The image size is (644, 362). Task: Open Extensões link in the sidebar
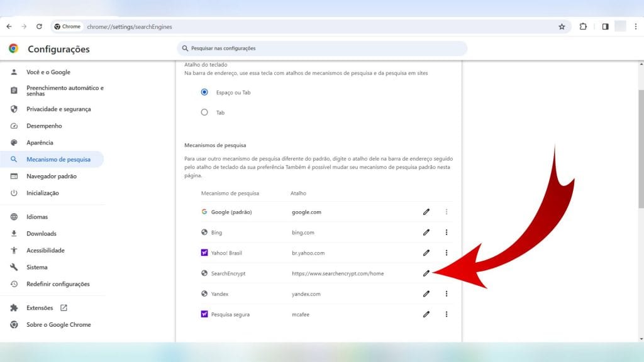40,308
